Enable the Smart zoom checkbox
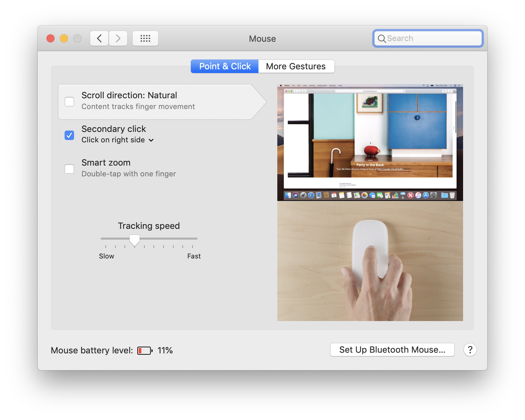Screen dimensions: 525x420 69,169
